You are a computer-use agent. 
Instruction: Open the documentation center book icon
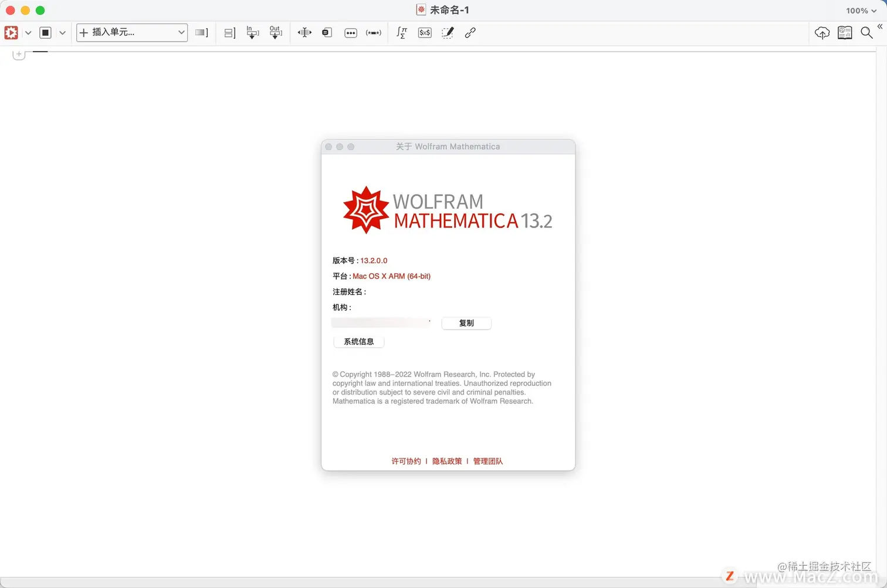(x=845, y=33)
